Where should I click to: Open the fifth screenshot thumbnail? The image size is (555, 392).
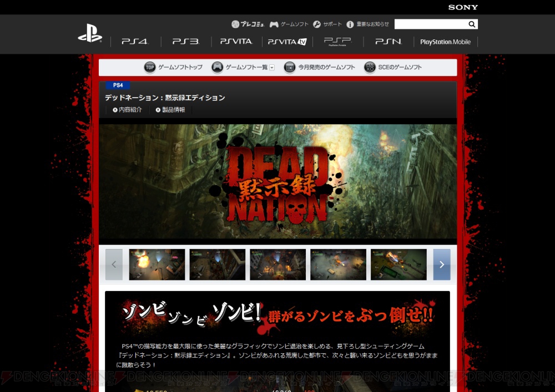click(x=398, y=264)
